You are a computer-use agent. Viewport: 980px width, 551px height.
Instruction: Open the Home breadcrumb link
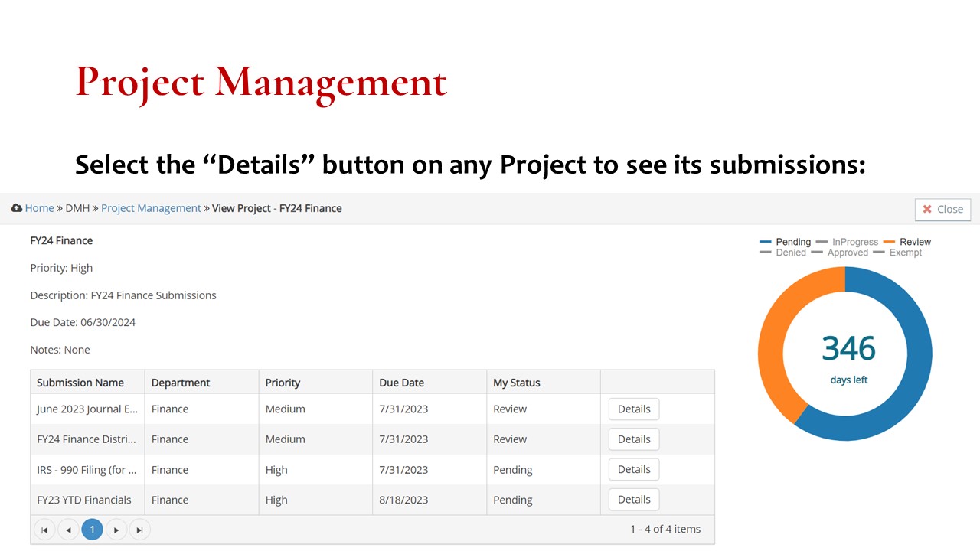39,208
